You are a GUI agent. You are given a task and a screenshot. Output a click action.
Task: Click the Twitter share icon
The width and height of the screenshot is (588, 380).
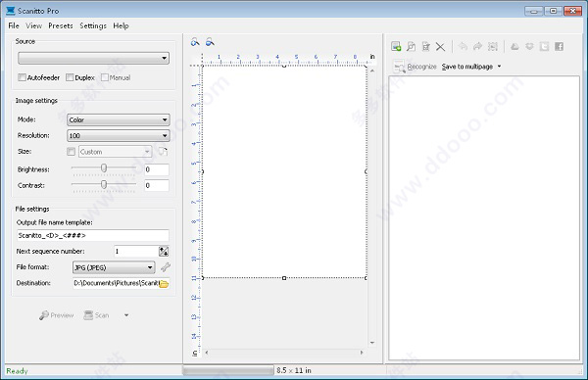(544, 46)
